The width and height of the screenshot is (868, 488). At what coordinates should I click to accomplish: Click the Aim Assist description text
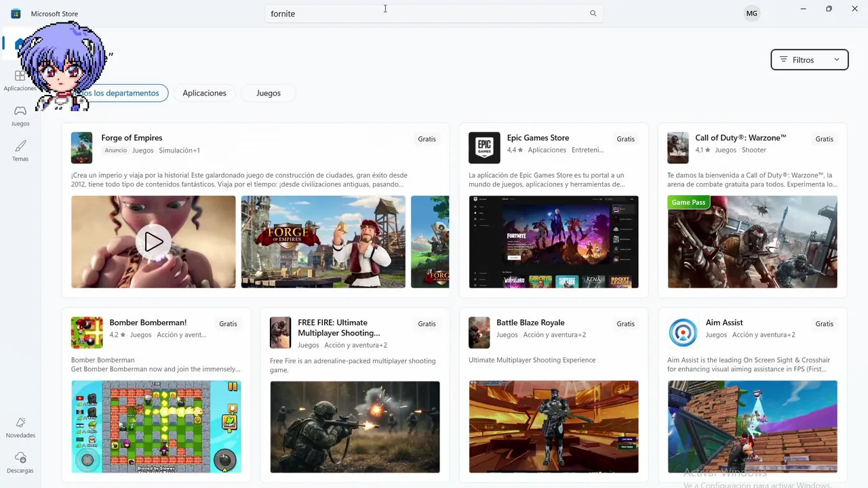click(x=749, y=365)
